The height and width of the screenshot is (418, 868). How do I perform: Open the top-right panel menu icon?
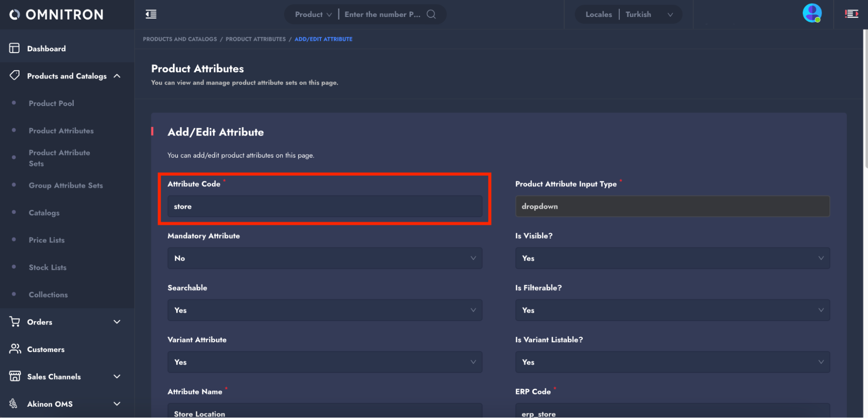[x=851, y=14]
